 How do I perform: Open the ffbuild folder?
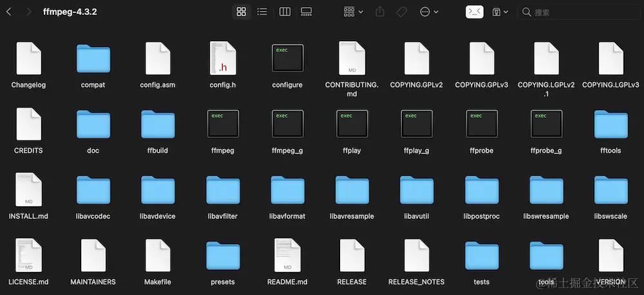(158, 124)
